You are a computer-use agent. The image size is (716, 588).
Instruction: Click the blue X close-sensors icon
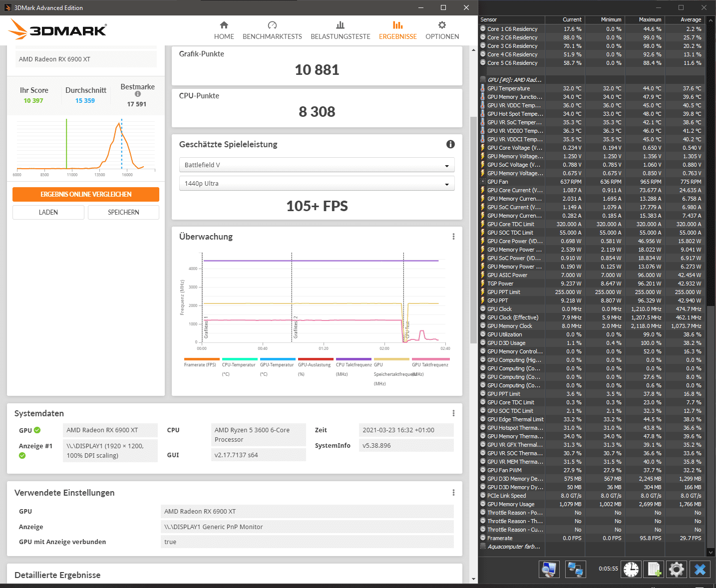coord(700,569)
